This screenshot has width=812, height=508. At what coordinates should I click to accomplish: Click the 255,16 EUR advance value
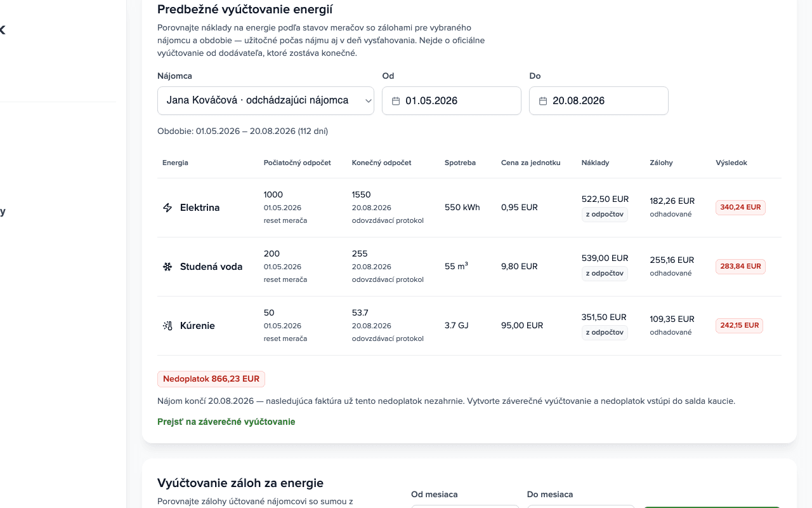pos(672,260)
